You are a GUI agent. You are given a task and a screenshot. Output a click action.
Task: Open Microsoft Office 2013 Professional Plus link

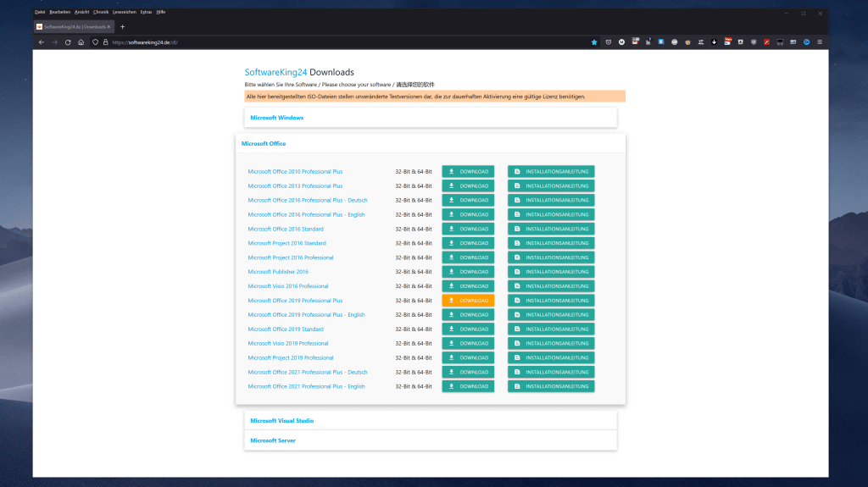[295, 186]
